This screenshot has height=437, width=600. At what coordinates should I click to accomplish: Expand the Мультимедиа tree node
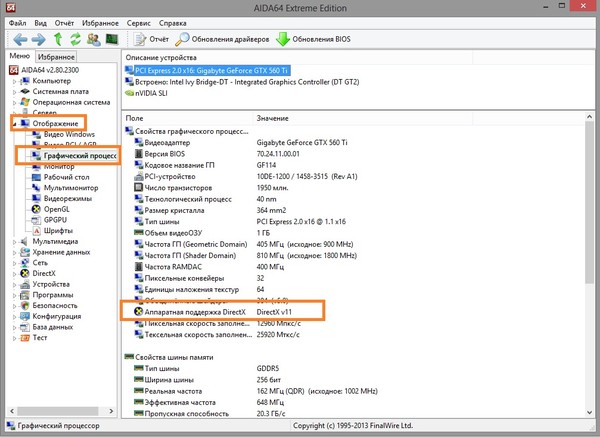[x=14, y=242]
